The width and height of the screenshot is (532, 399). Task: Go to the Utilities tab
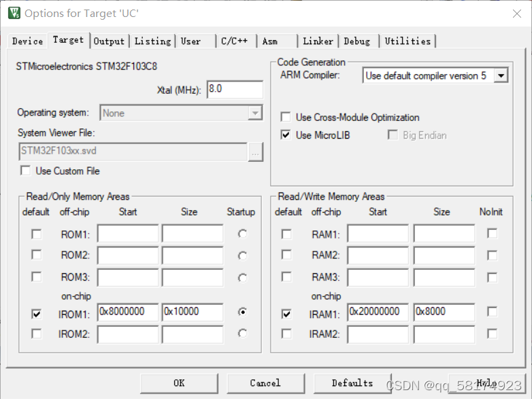pos(408,41)
